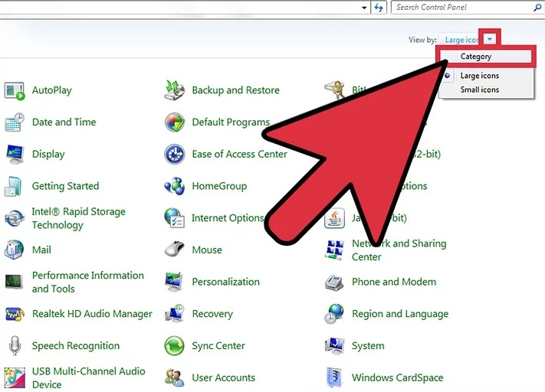Viewport: 545px width, 392px height.
Task: Select the Small icons view option
Action: pyautogui.click(x=479, y=90)
